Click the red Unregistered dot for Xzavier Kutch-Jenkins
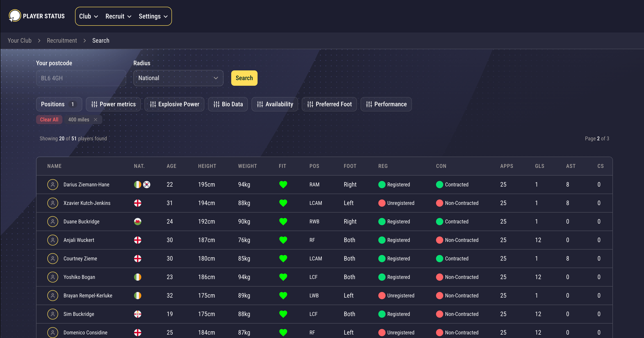 tap(381, 203)
